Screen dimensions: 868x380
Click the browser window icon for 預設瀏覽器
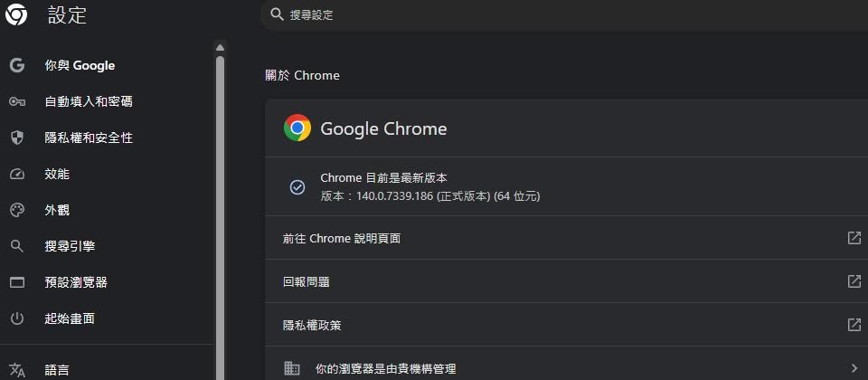coord(16,282)
